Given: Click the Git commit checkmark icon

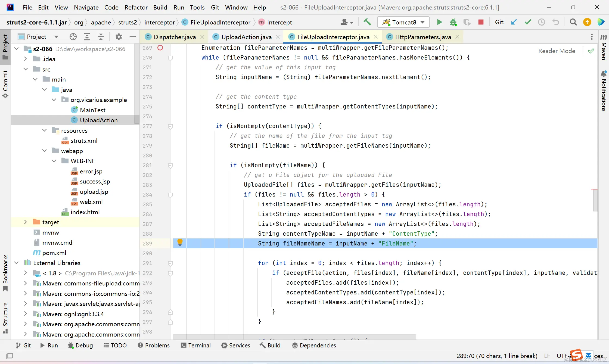Looking at the screenshot, I should point(528,22).
